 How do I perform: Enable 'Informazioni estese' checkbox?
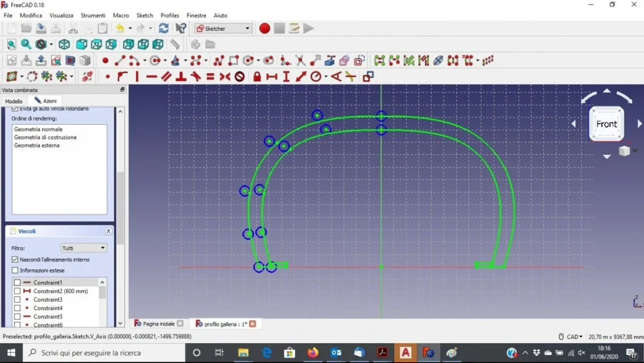[15, 271]
